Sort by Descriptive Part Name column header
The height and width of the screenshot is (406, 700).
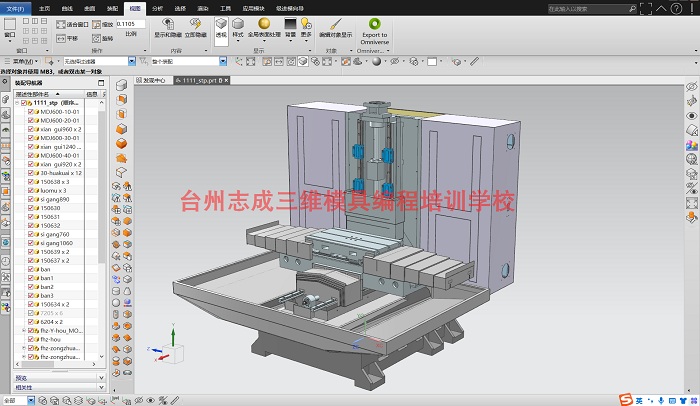click(x=49, y=94)
